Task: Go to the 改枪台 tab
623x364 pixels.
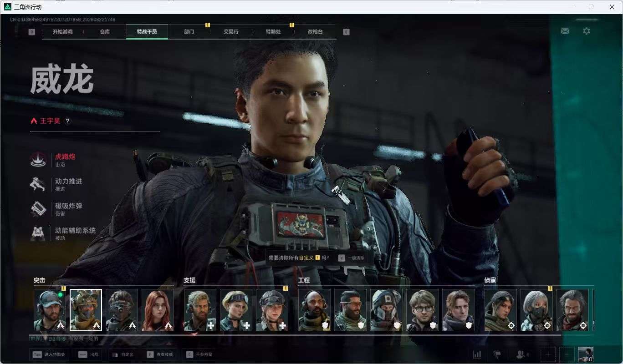Action: tap(315, 32)
